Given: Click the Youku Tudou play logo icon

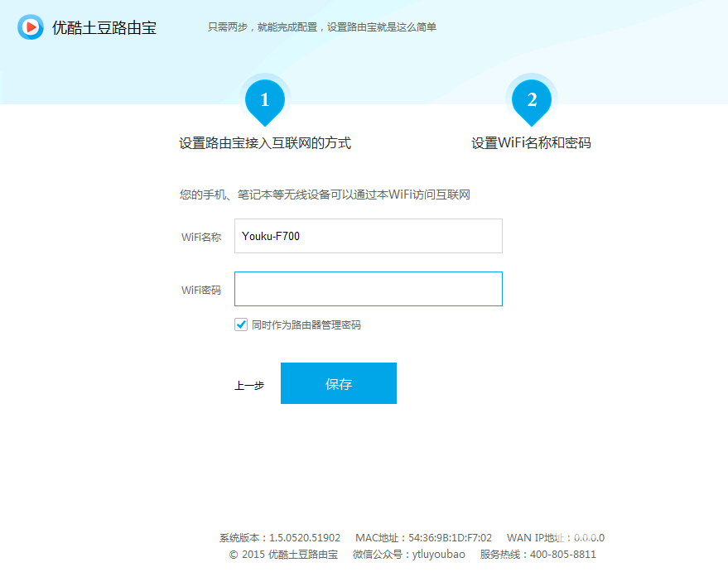Looking at the screenshot, I should [x=31, y=27].
